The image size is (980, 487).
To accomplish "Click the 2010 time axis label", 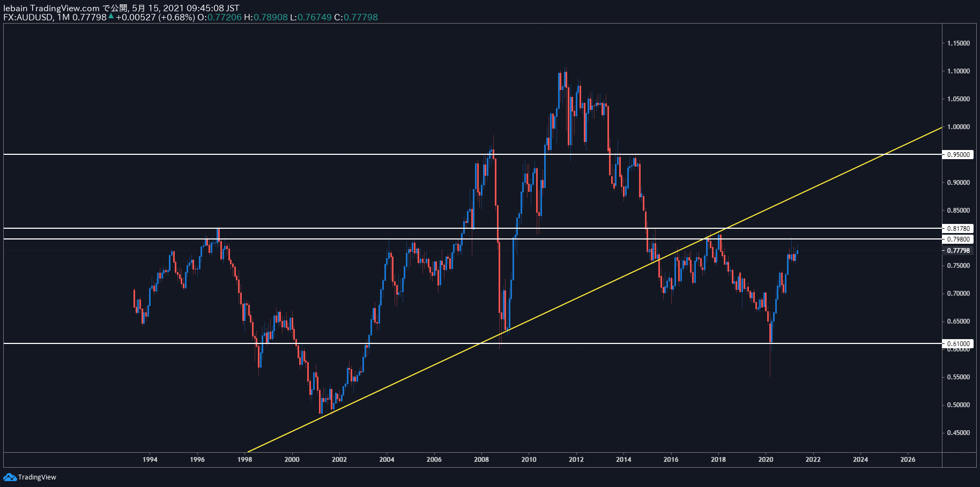I will 529,459.
